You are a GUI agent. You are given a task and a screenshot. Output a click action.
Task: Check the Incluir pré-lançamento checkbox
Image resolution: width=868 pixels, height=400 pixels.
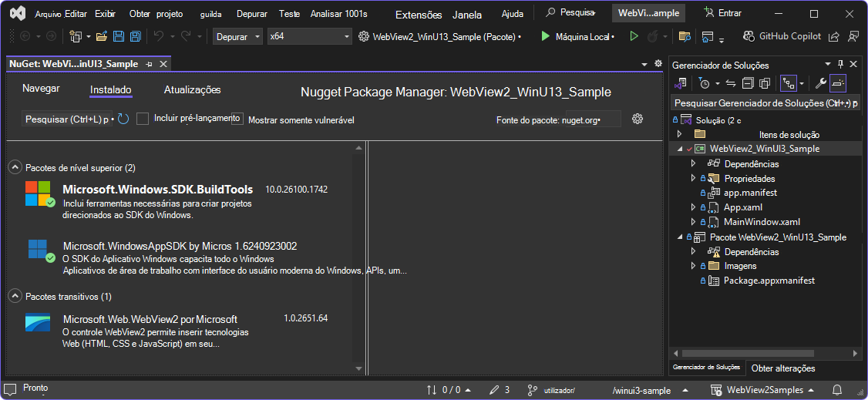click(143, 119)
